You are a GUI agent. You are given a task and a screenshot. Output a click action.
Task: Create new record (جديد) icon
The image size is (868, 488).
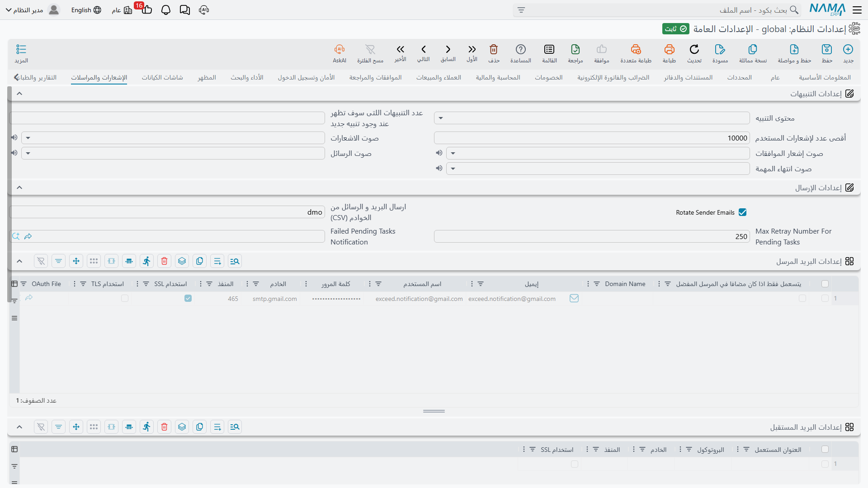tap(848, 49)
